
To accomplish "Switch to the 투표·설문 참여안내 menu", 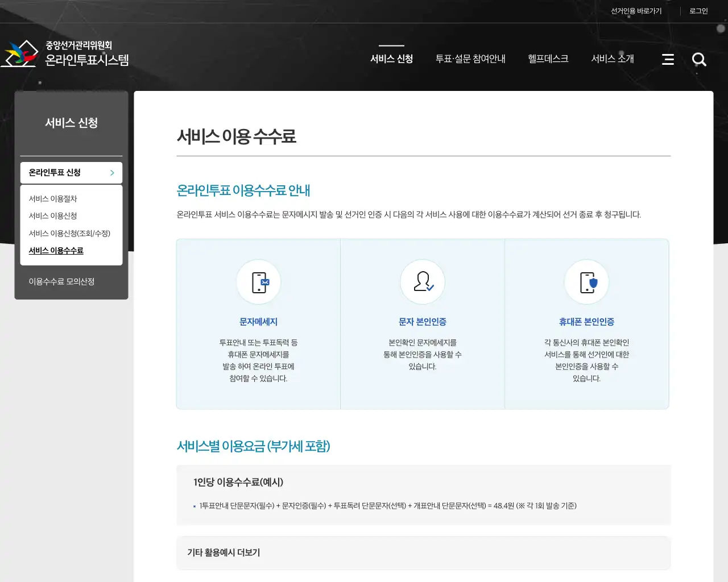I will click(x=471, y=59).
